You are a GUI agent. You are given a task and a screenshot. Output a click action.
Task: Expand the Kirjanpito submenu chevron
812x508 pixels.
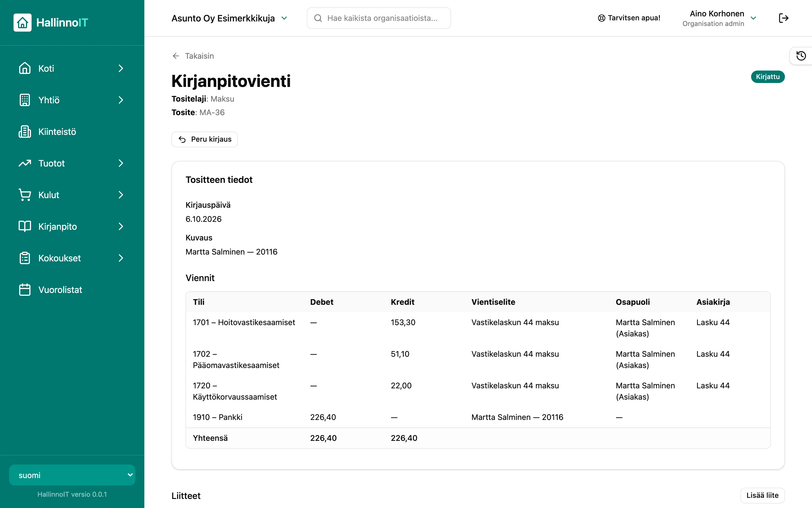coord(121,226)
